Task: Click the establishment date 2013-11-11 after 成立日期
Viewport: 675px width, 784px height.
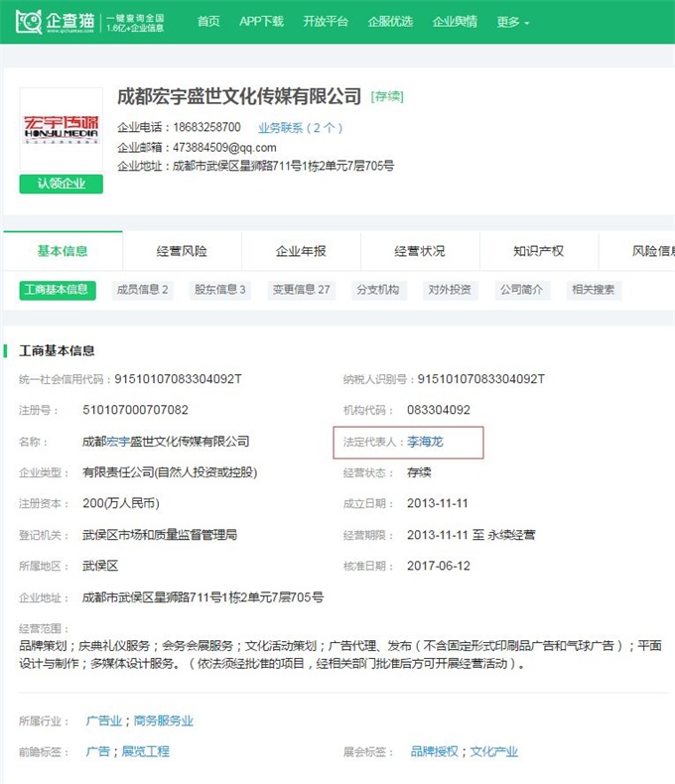Action: tap(438, 503)
